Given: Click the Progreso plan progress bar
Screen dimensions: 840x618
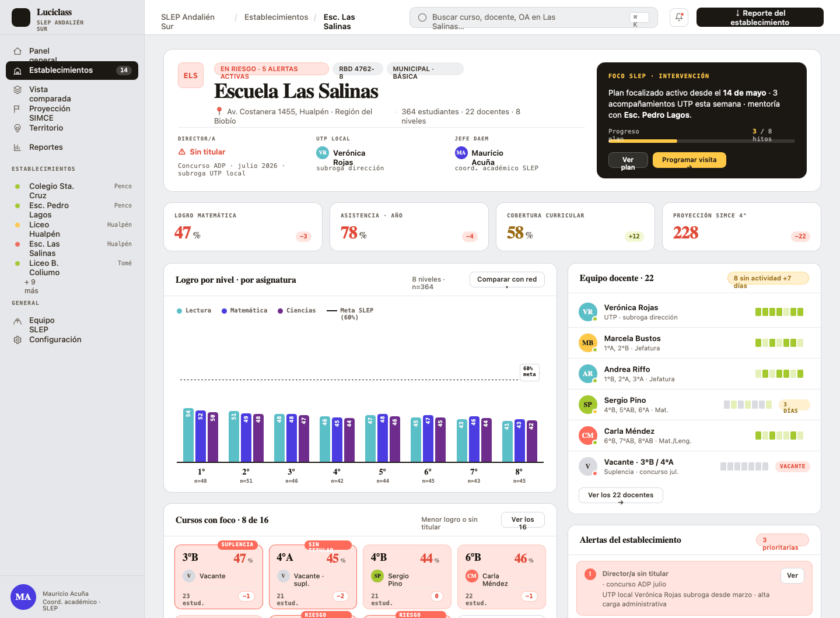Looking at the screenshot, I should (701, 141).
